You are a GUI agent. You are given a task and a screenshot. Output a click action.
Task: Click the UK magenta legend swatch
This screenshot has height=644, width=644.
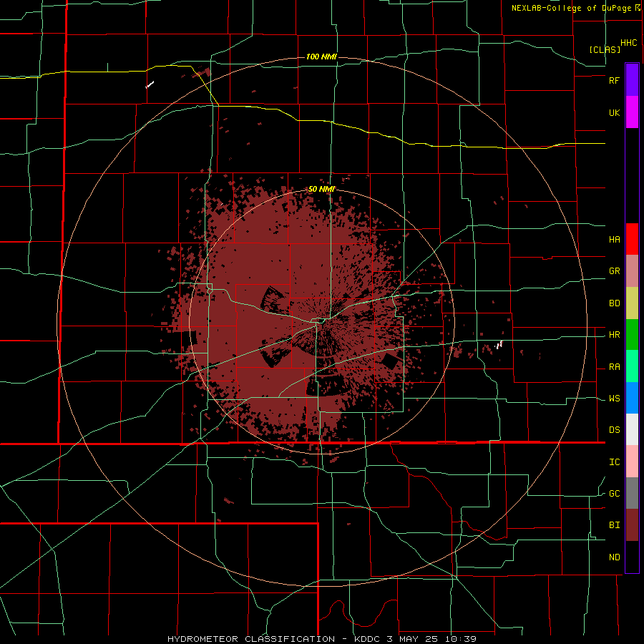(x=632, y=112)
